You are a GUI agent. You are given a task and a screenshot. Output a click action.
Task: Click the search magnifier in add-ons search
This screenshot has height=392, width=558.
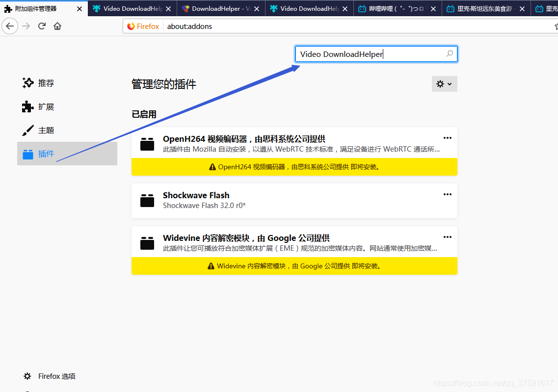pos(450,53)
